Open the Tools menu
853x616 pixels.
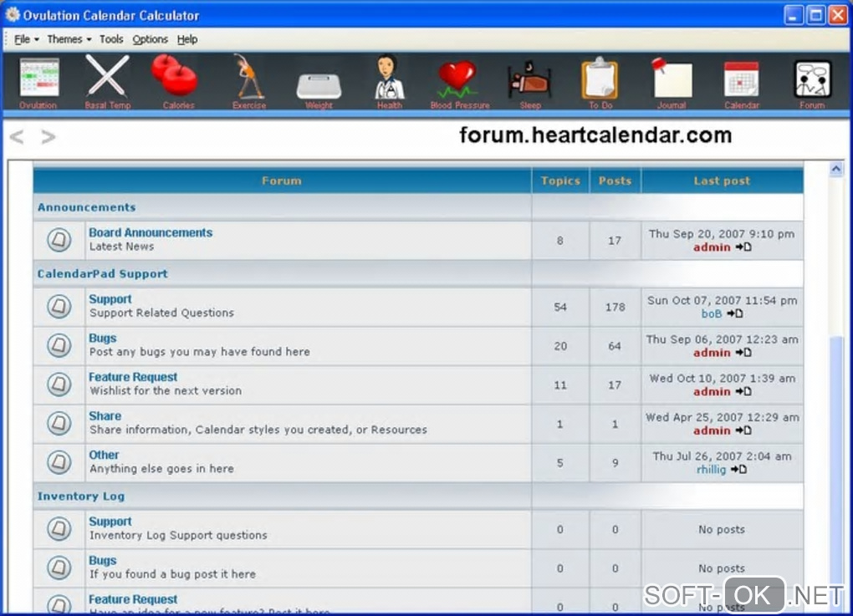tap(111, 39)
